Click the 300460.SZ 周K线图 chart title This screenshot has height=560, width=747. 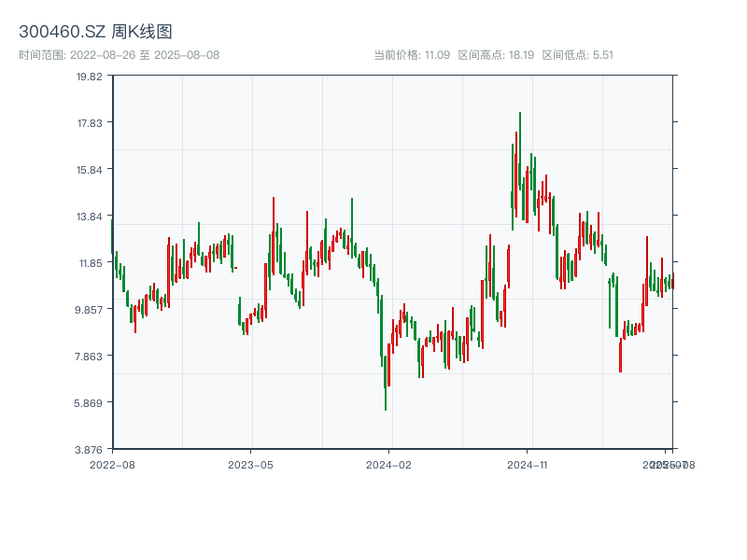click(x=95, y=32)
